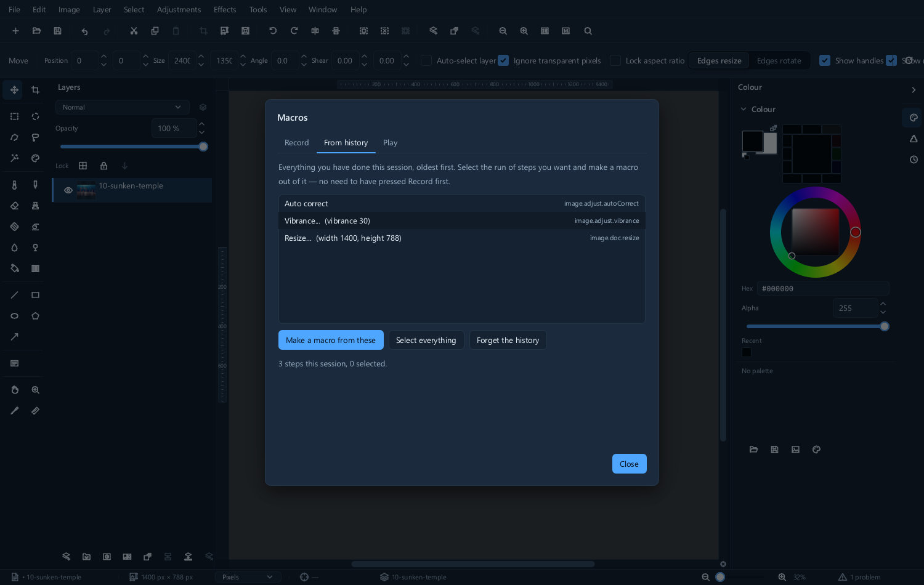
Task: Enable Auto-select layer checkbox
Action: click(x=426, y=60)
